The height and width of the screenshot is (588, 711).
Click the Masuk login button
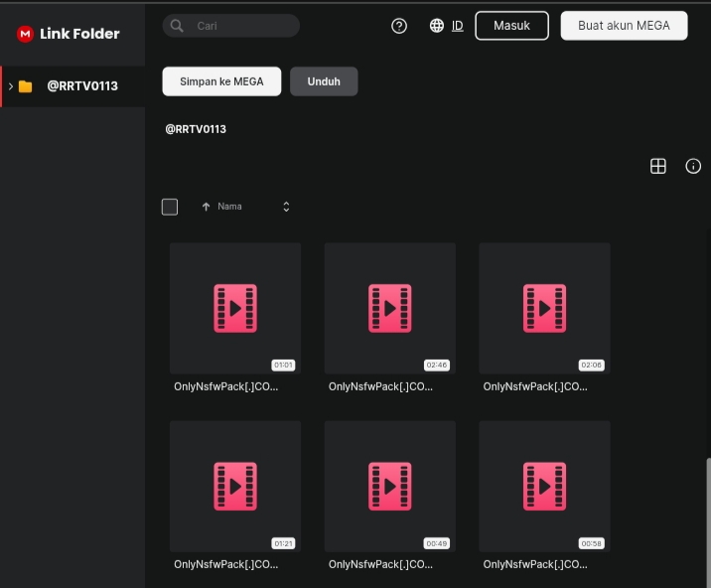pyautogui.click(x=512, y=26)
